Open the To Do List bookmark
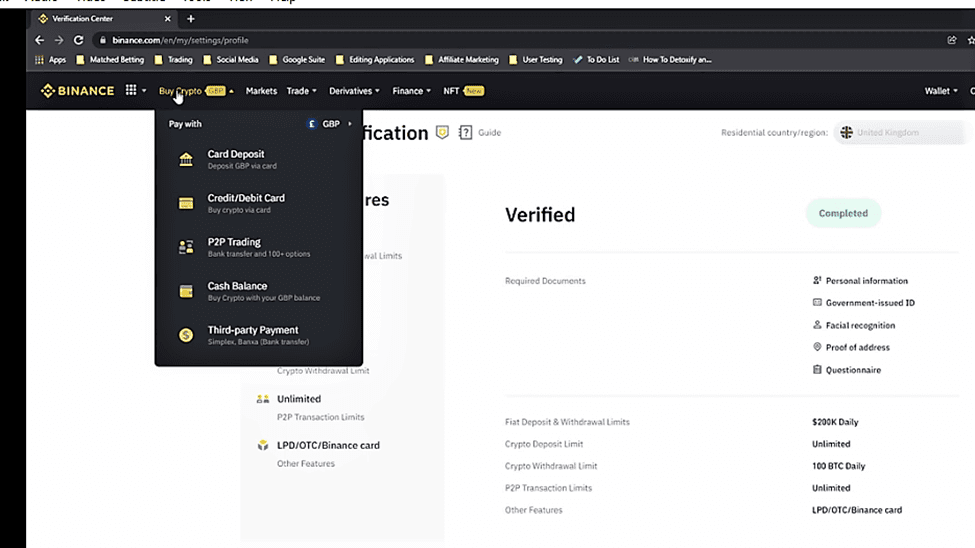Viewport: 975px width, 548px height. tap(596, 60)
